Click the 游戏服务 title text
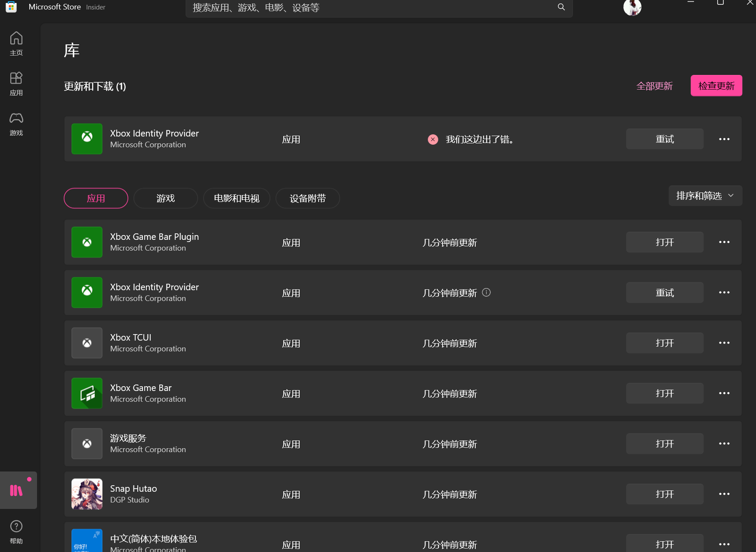This screenshot has width=756, height=552. (x=128, y=438)
